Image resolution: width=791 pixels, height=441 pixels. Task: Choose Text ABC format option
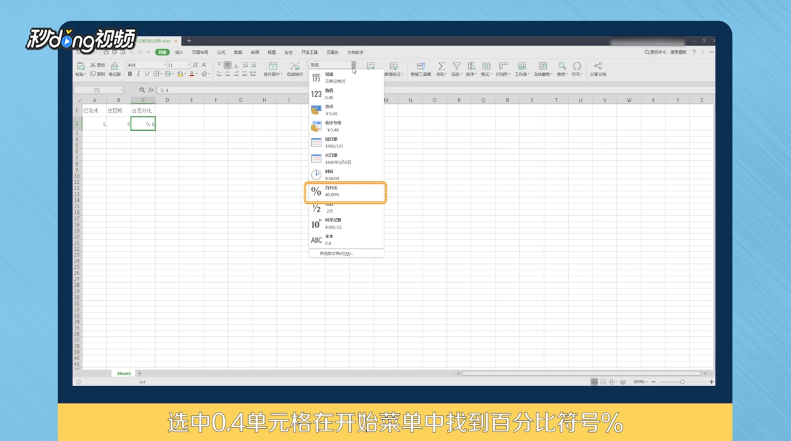click(346, 240)
